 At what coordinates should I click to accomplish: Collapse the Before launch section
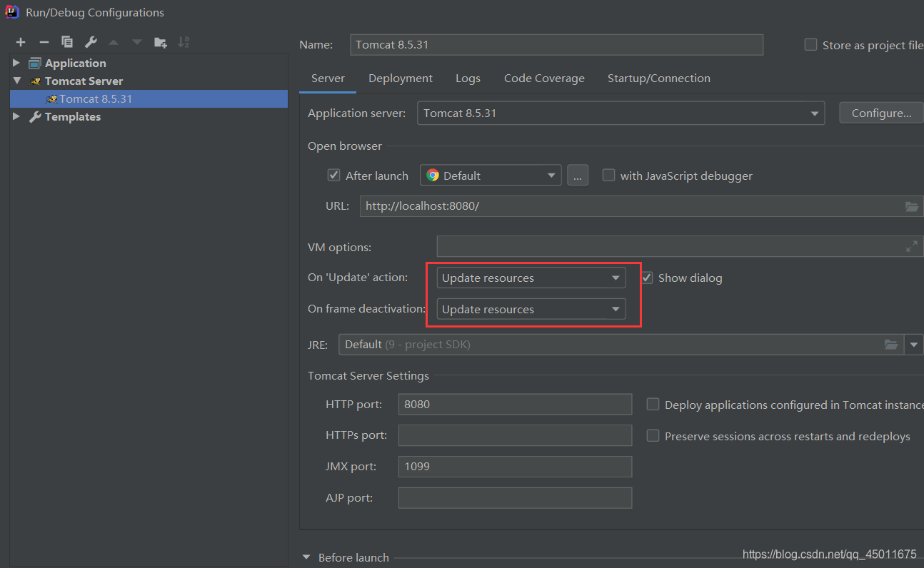[x=306, y=557]
